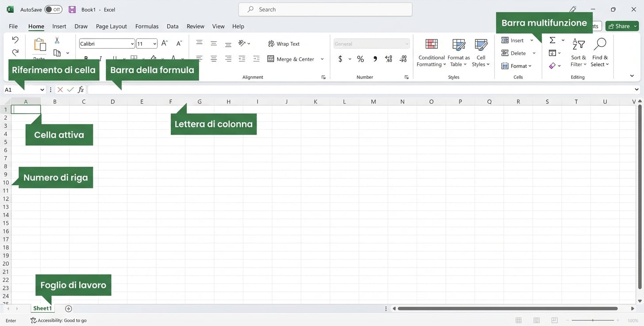The image size is (644, 326).
Task: Click the Decrease Indent icon
Action: 242,58
